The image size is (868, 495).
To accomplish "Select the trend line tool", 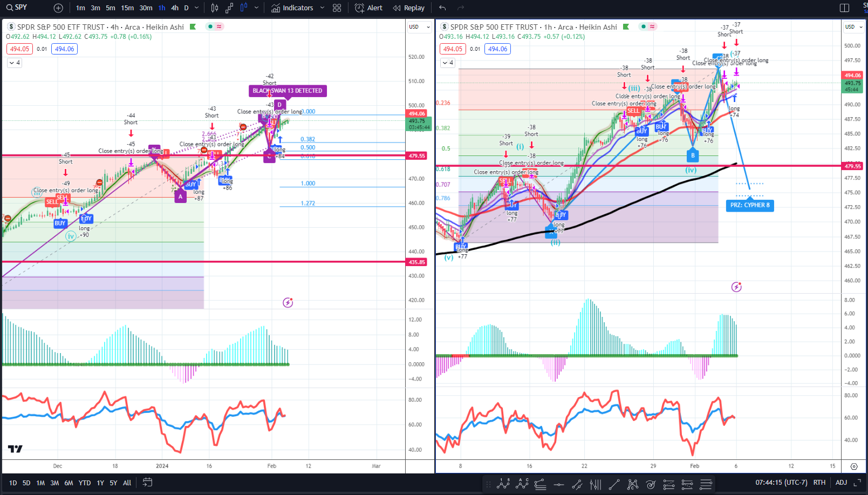I will click(614, 484).
